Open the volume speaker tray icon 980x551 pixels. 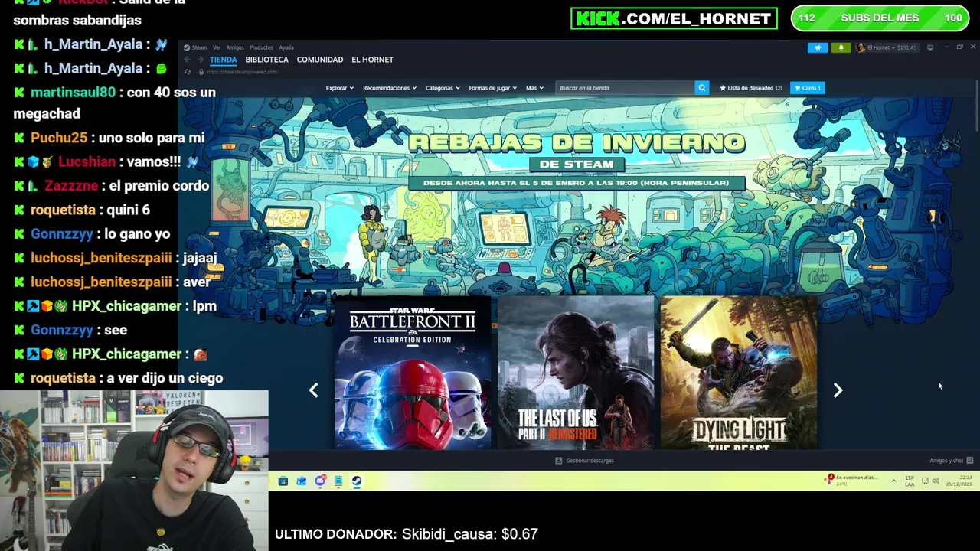coord(936,481)
